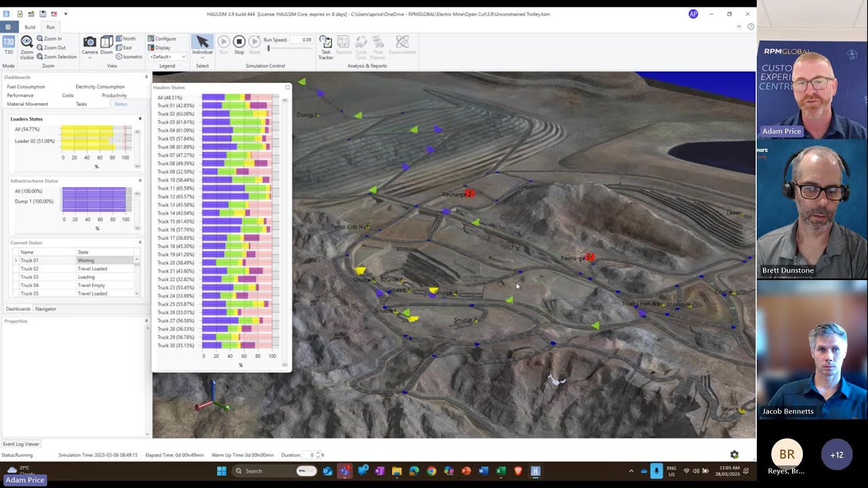Open the application file menu button

coord(9,27)
